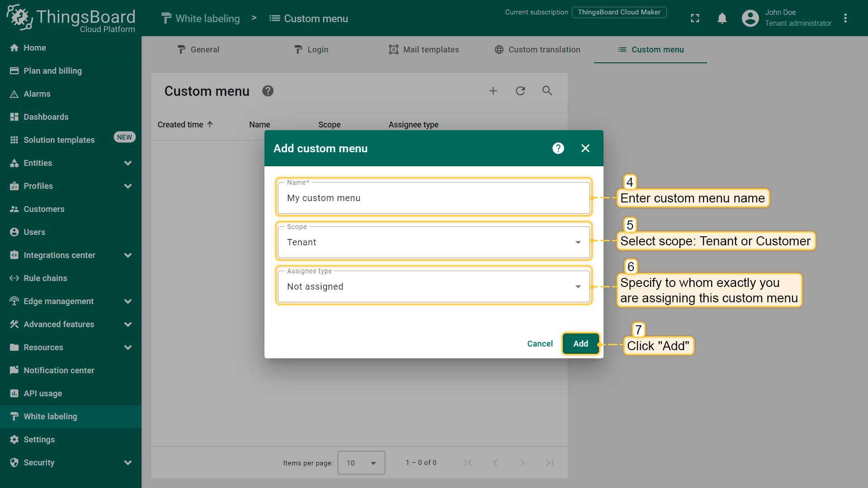868x488 pixels.
Task: Click the Add button
Action: [x=580, y=344]
